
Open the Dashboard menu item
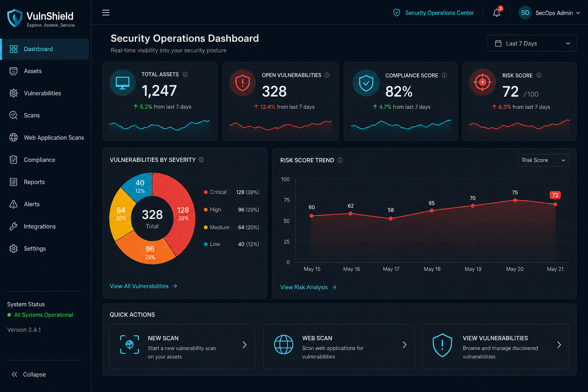(x=45, y=49)
